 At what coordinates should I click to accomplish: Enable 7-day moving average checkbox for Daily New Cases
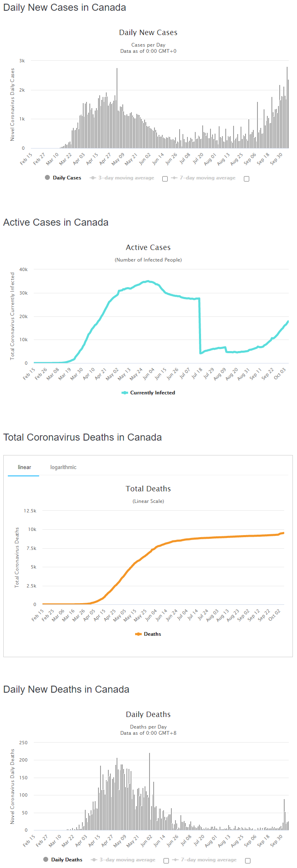pos(246,179)
